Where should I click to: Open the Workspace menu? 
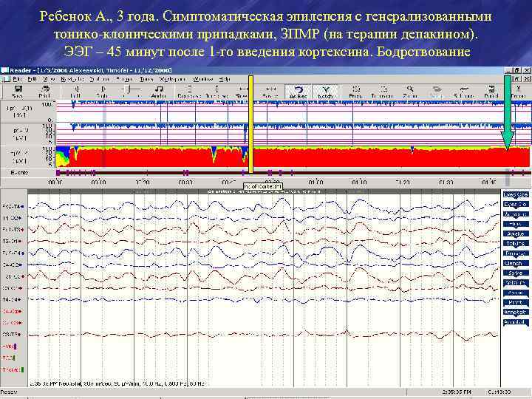[x=172, y=79]
